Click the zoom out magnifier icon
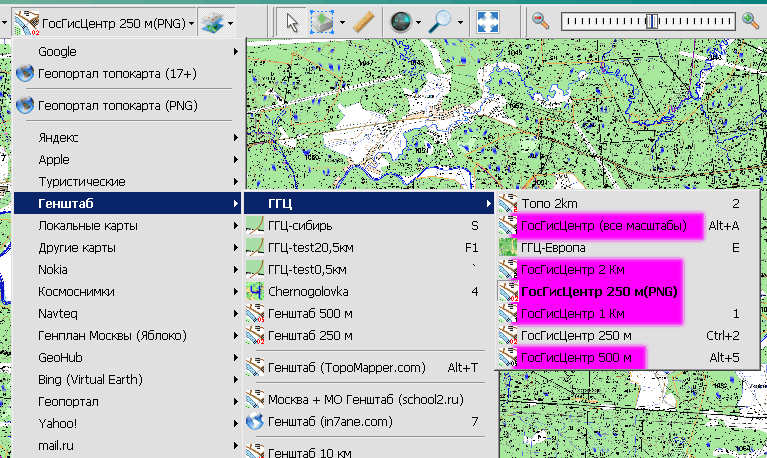This screenshot has height=458, width=767. point(541,21)
